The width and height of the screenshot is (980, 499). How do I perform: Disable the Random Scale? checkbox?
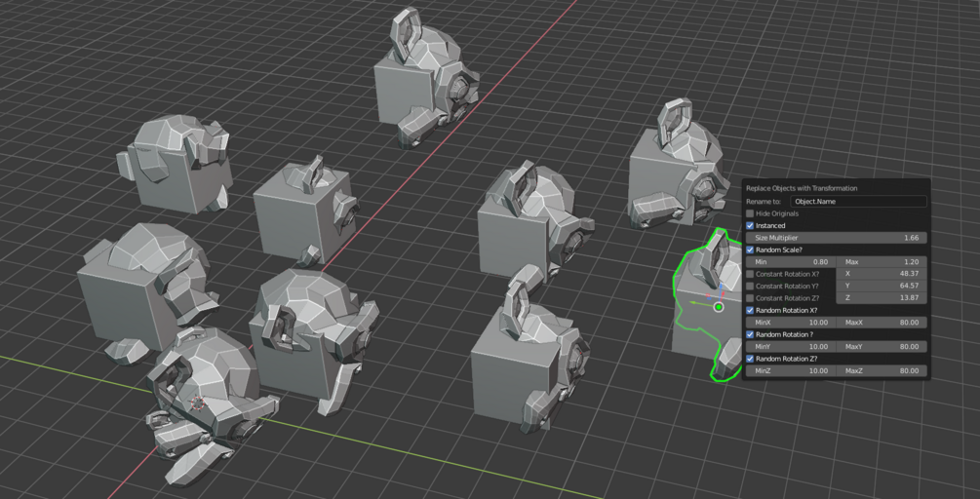[750, 249]
